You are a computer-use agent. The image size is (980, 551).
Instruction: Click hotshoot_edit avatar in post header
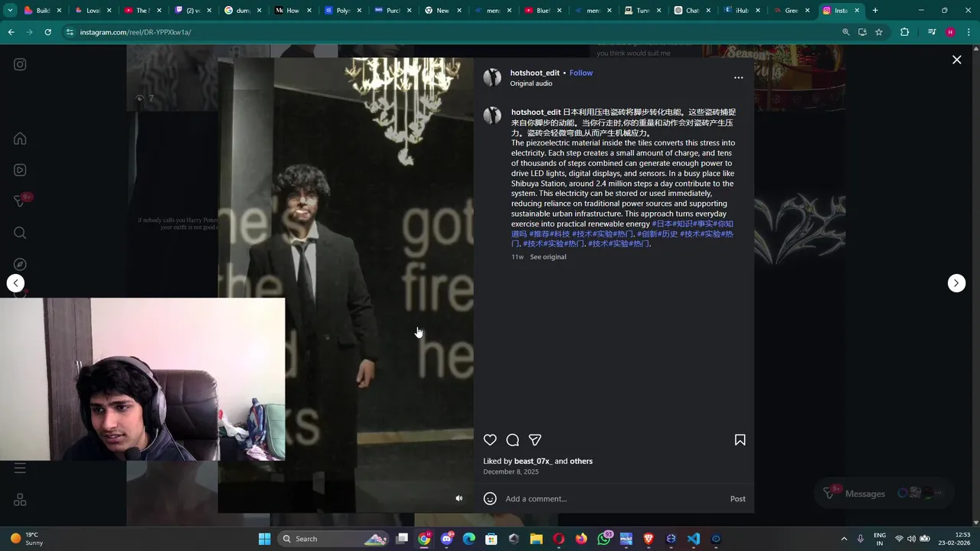(492, 77)
